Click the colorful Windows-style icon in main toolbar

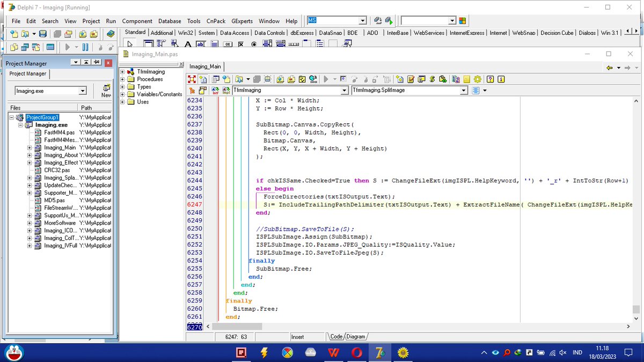[462, 20]
